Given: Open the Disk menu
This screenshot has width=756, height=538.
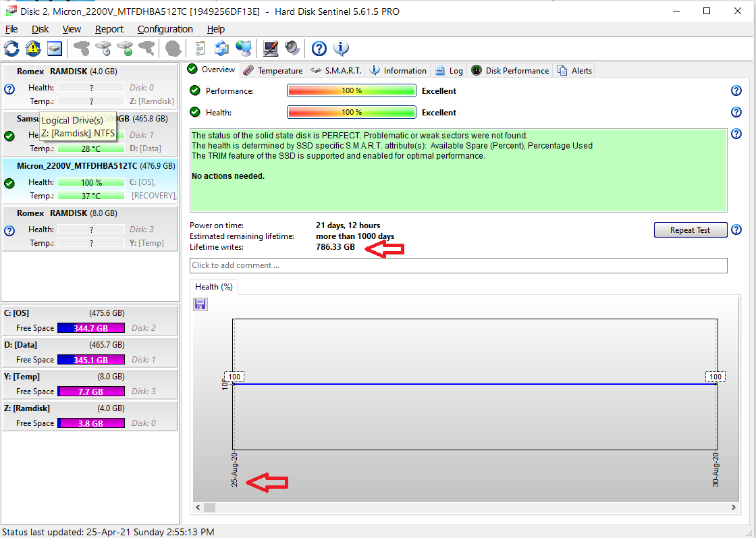Looking at the screenshot, I should click(40, 30).
